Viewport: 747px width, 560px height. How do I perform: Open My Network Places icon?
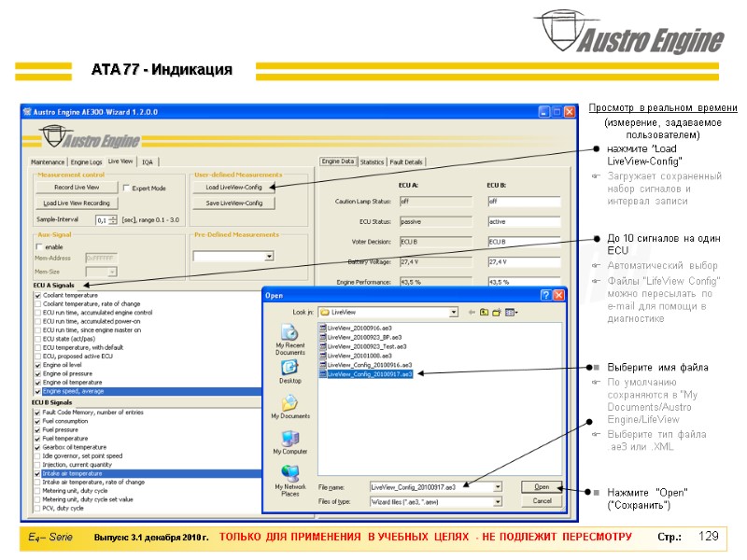(289, 474)
